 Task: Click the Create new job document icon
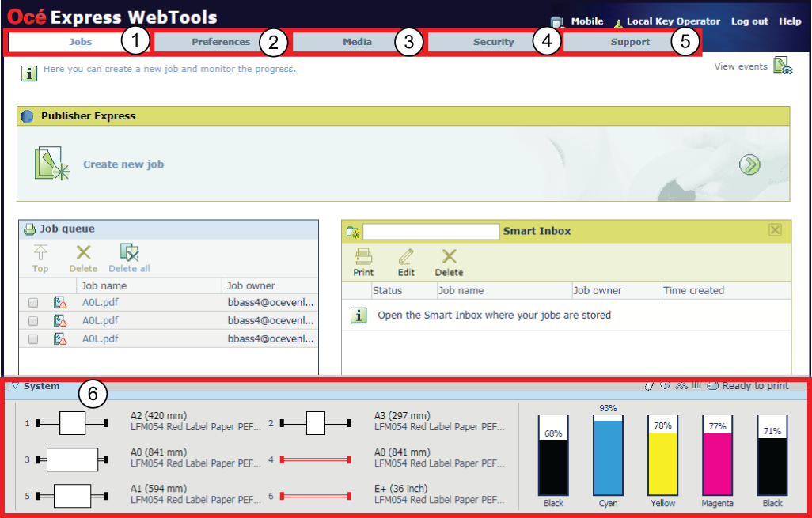pyautogui.click(x=51, y=164)
